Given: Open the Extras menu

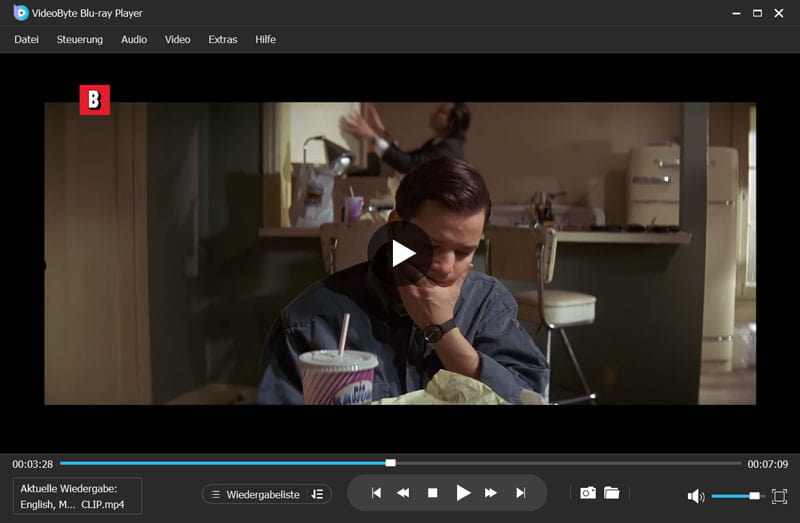Looking at the screenshot, I should click(x=222, y=39).
